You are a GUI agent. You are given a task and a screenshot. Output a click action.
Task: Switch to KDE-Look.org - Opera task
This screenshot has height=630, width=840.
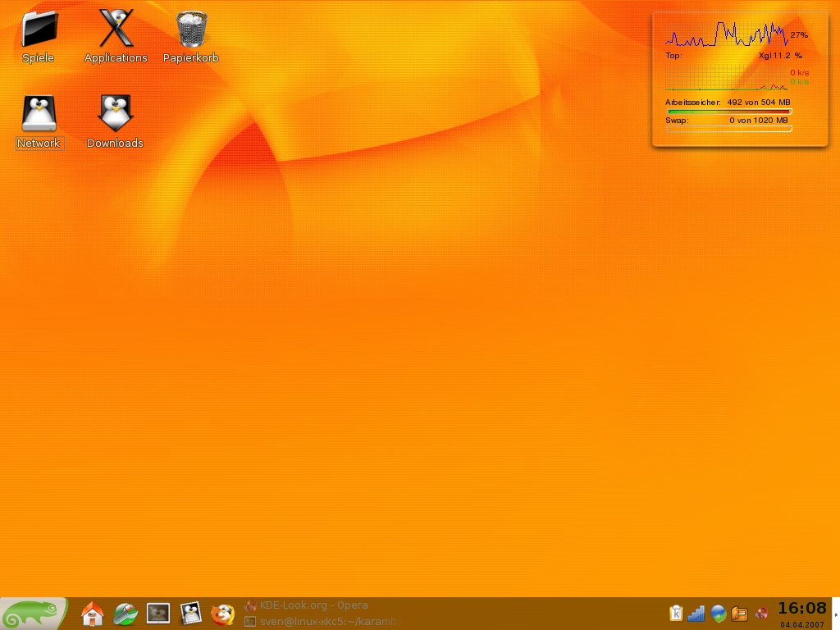click(306, 605)
